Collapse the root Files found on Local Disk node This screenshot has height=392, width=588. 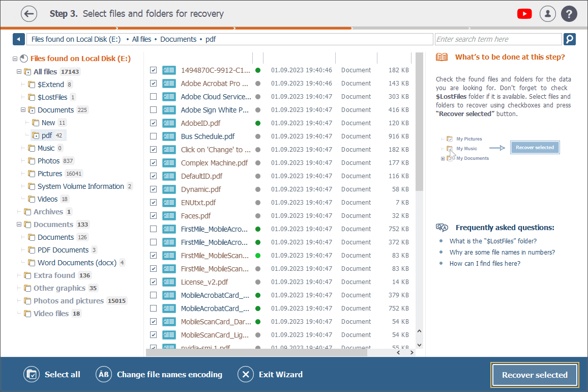[15, 59]
